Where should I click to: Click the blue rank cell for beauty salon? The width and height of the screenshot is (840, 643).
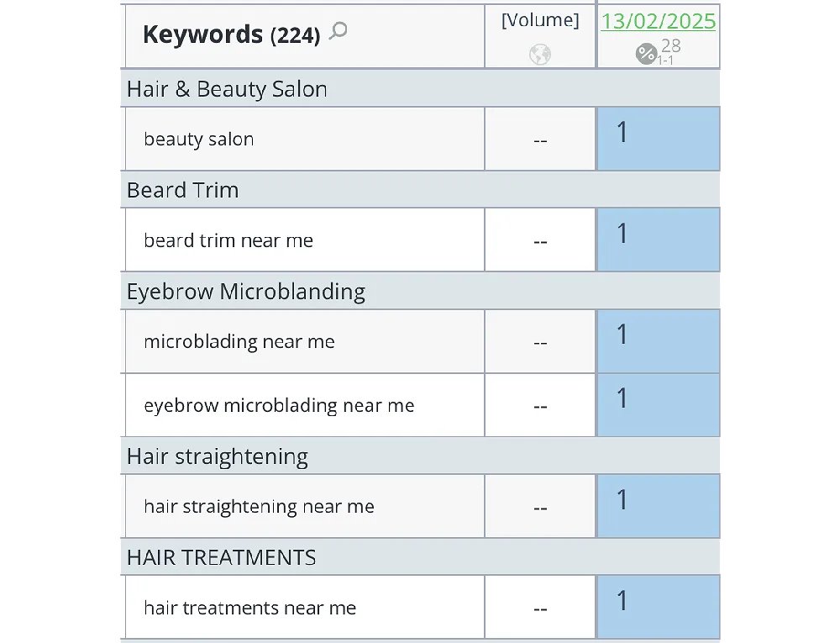pyautogui.click(x=659, y=140)
